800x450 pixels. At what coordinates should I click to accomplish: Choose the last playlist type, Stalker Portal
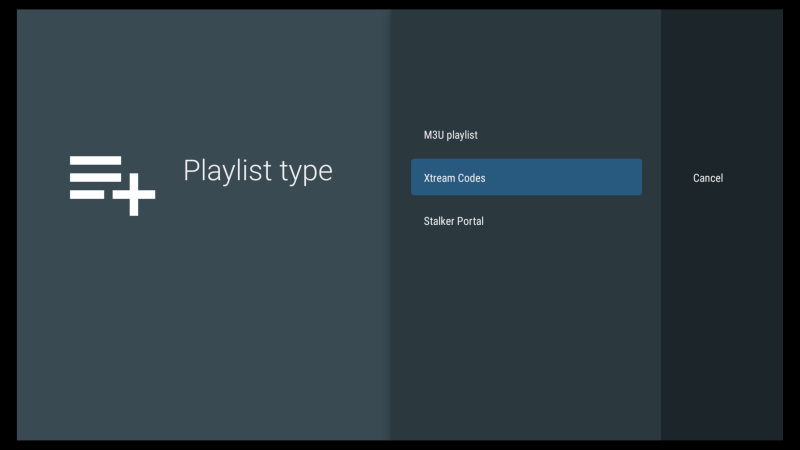(x=454, y=221)
